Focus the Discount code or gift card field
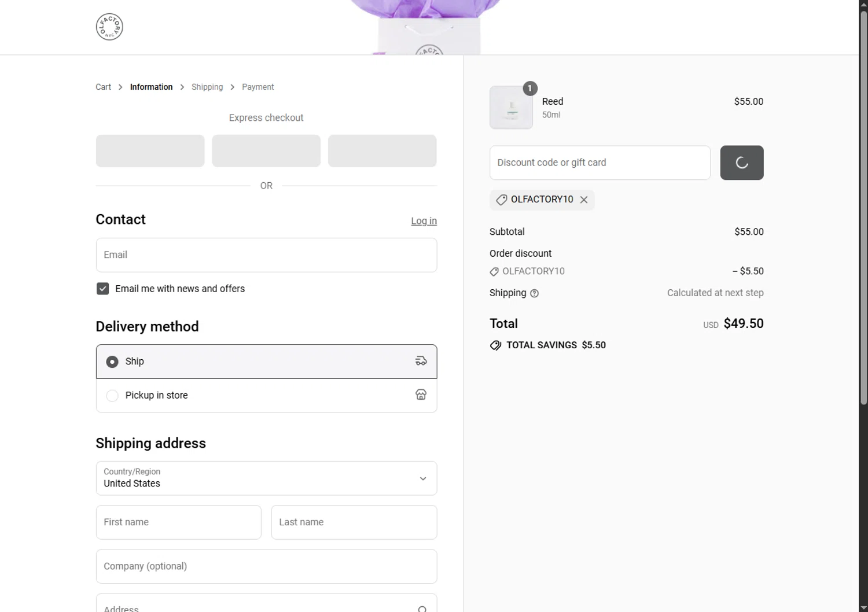 (600, 163)
